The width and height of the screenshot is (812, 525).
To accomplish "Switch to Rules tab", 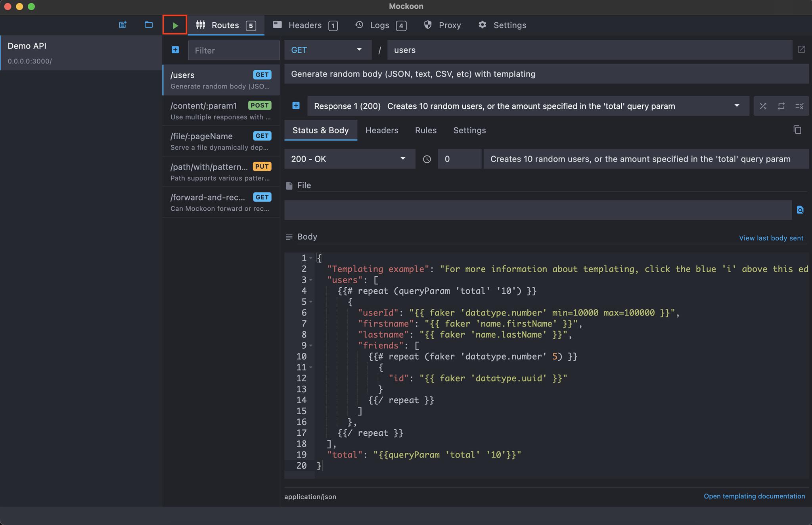I will [x=425, y=130].
